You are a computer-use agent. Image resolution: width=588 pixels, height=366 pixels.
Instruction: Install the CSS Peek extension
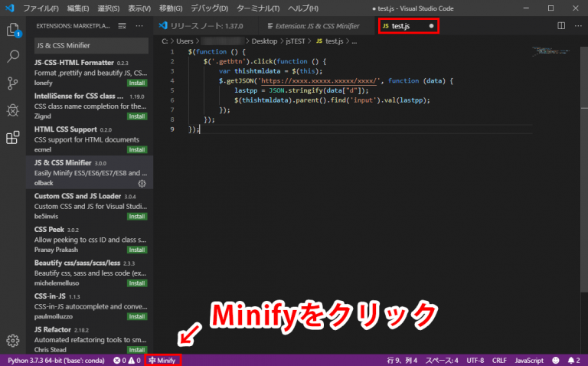tap(137, 249)
